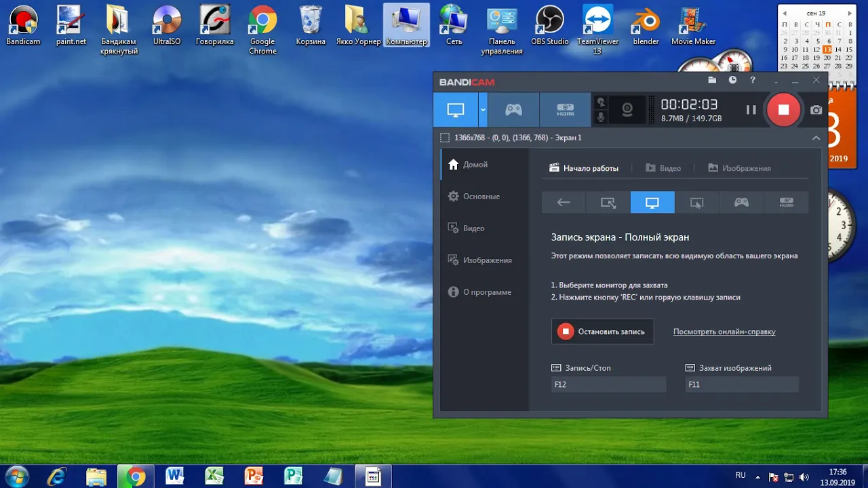Switch to the Начало работы tab
Screen dimensions: 868x488
click(x=584, y=168)
